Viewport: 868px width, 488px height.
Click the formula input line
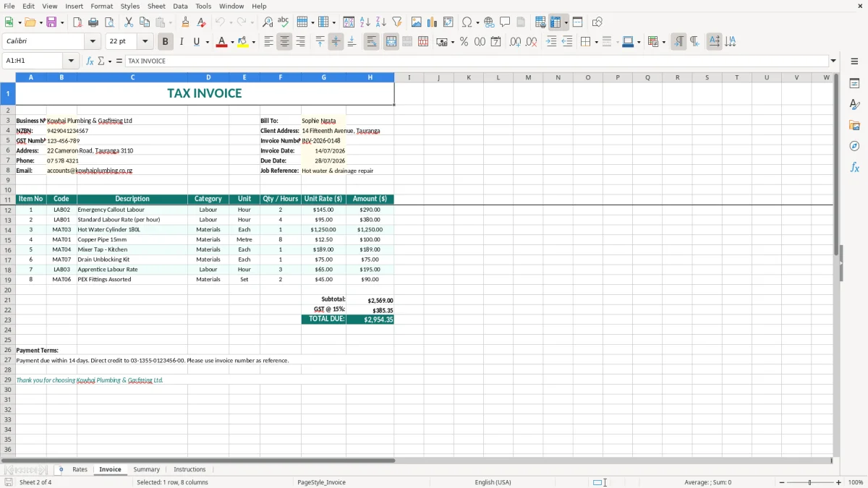pyautogui.click(x=477, y=61)
